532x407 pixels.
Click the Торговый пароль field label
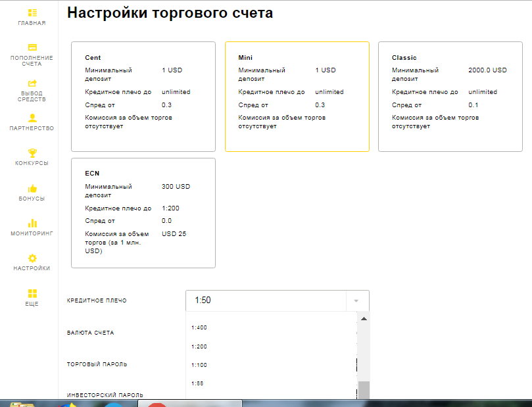(x=97, y=364)
